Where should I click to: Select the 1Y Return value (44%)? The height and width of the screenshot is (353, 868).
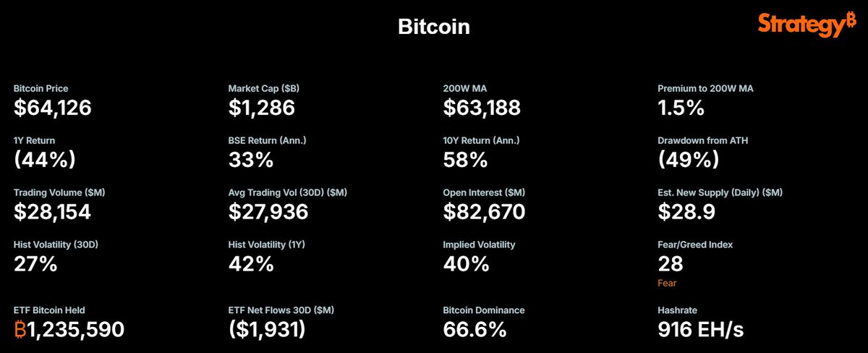point(45,161)
